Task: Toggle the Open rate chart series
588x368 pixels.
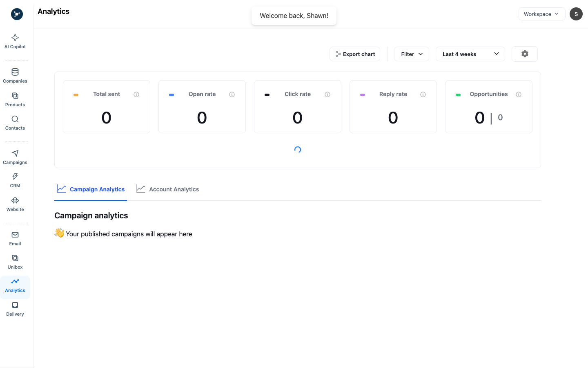Action: pyautogui.click(x=171, y=95)
